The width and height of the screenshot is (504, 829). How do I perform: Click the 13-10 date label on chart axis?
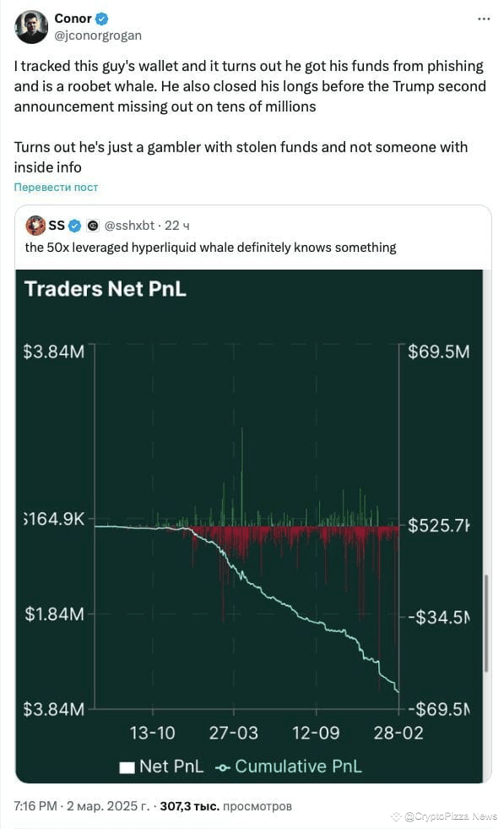point(152,734)
